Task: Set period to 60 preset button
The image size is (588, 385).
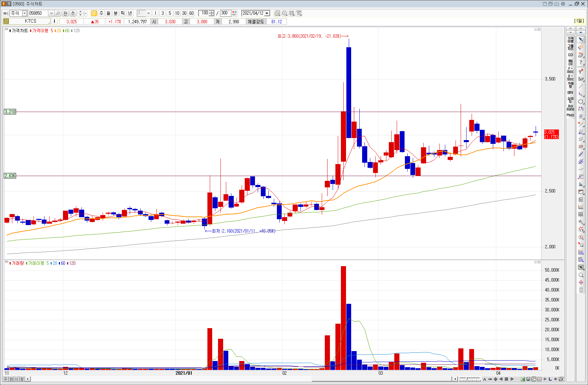Action: click(x=191, y=13)
